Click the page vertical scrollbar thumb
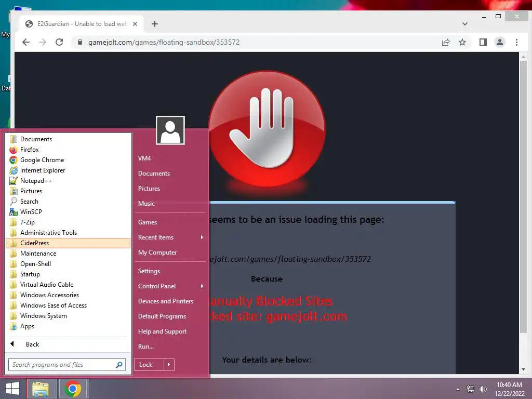The image size is (532, 399). [x=524, y=197]
